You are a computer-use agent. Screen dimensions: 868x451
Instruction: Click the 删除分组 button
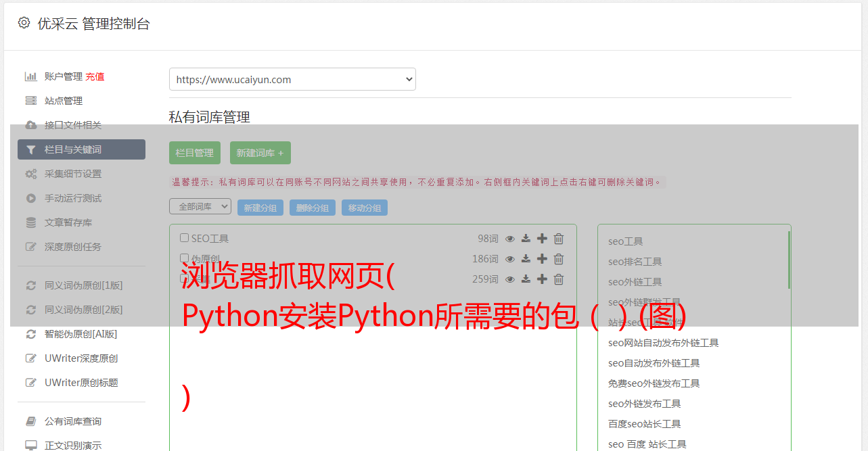pyautogui.click(x=313, y=208)
